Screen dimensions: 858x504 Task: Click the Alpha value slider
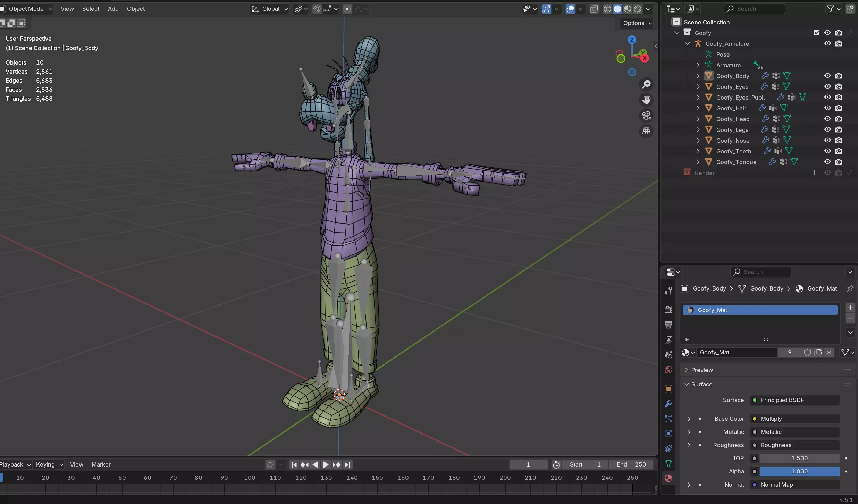(x=799, y=471)
